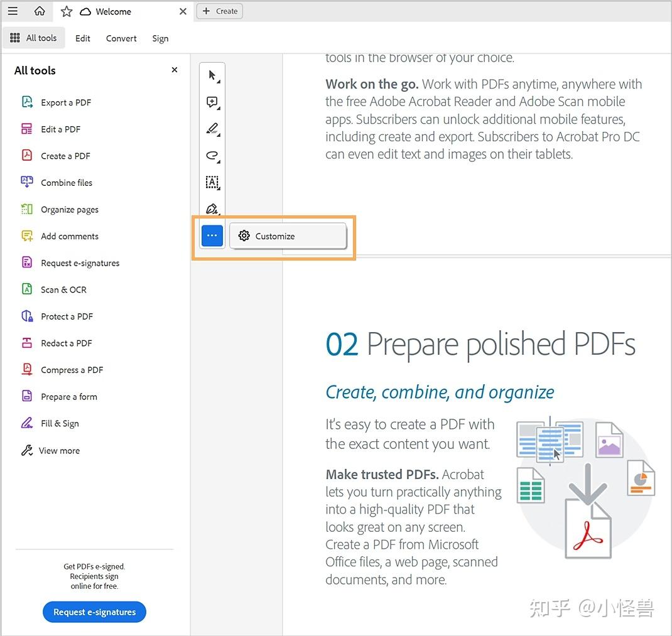Expand the Draw tool options chevron
The height and width of the screenshot is (636, 672).
click(x=218, y=163)
